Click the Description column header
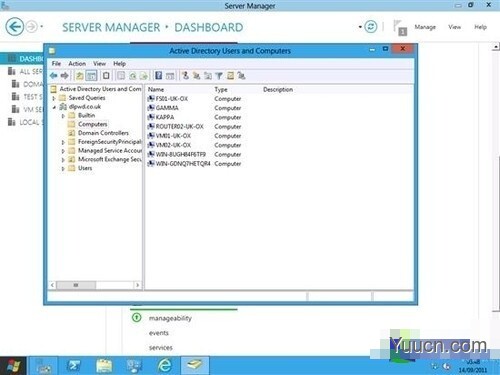 coord(278,89)
